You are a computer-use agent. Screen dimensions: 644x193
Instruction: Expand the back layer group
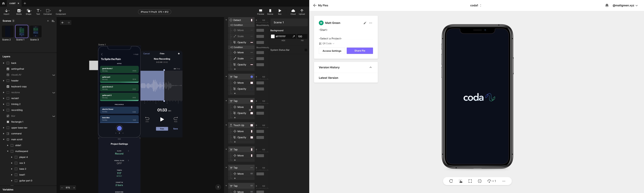(x=4, y=63)
